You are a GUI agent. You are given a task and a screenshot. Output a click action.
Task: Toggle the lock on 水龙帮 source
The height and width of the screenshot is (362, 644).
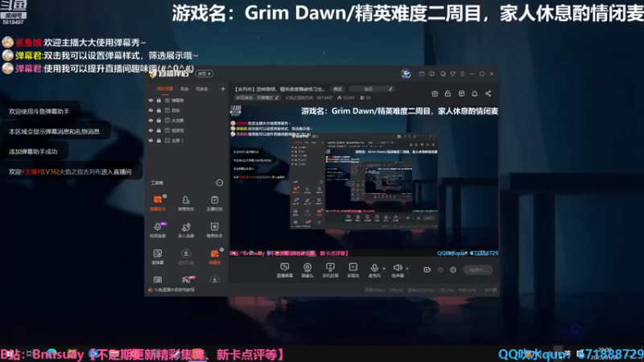coord(159,120)
